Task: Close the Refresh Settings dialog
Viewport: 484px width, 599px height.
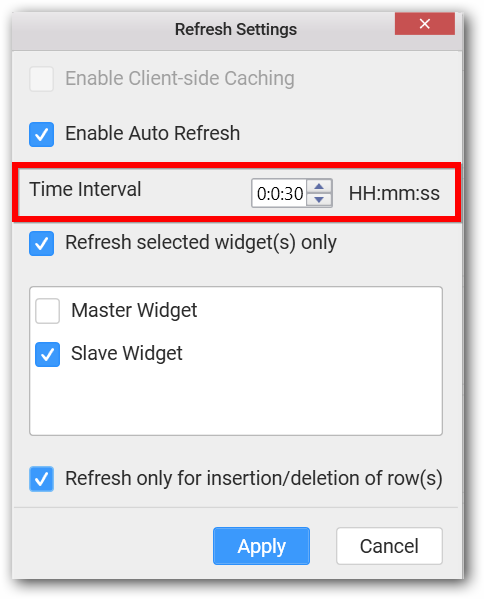Action: pos(424,24)
